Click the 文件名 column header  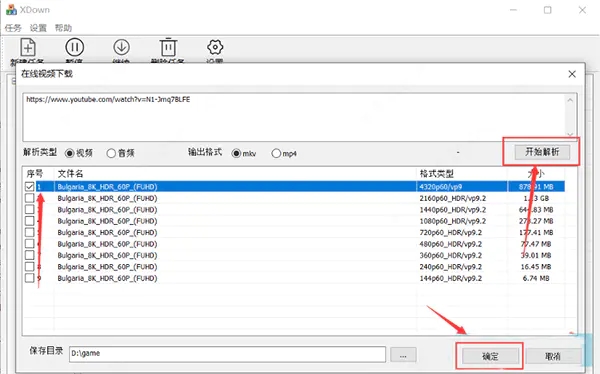click(x=70, y=174)
